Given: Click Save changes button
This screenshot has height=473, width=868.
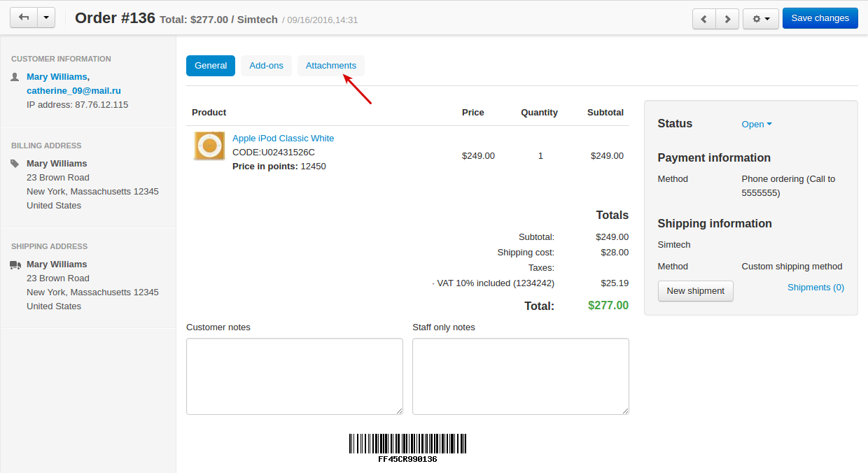Looking at the screenshot, I should pos(820,18).
